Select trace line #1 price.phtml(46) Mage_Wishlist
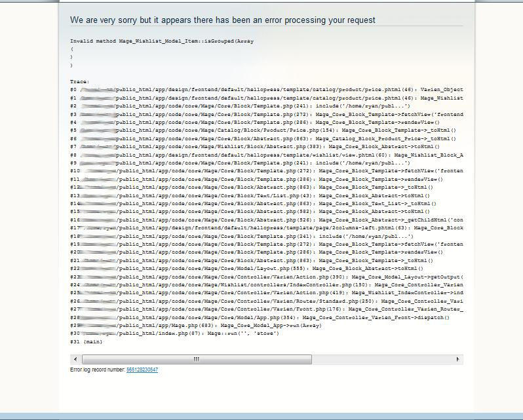 [267, 98]
